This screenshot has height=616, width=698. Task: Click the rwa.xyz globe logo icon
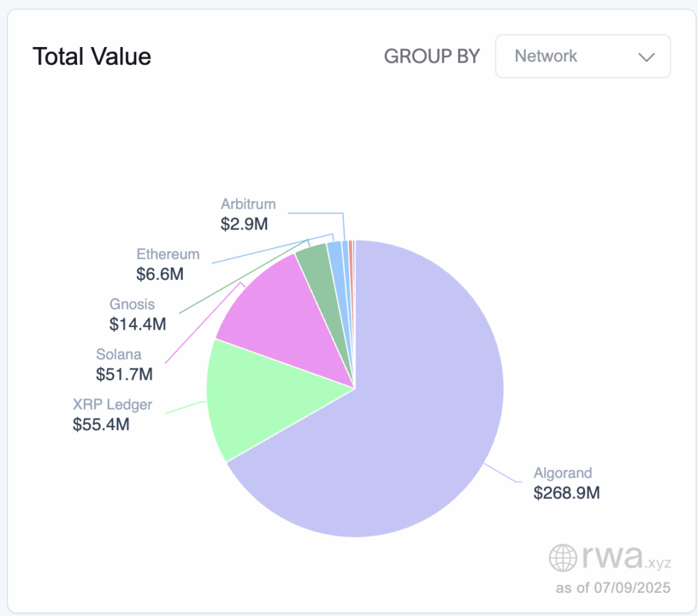[x=564, y=557]
